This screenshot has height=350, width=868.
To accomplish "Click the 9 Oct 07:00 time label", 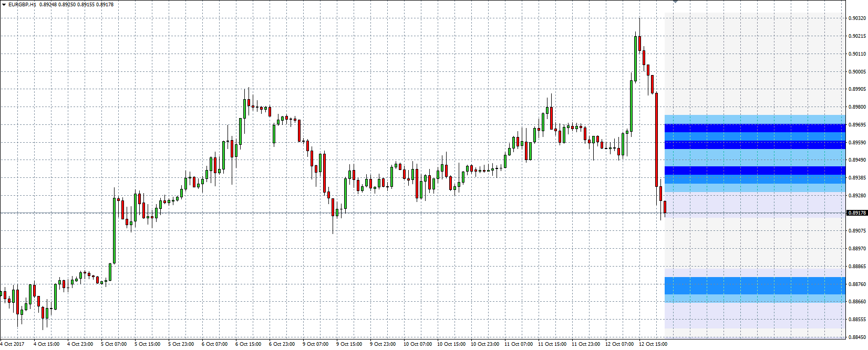I will (316, 344).
